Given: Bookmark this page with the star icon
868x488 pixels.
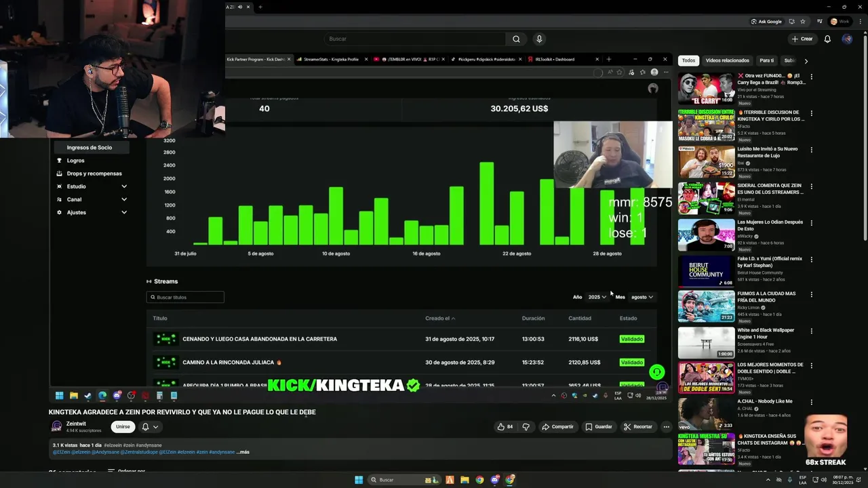Looking at the screenshot, I should coord(803,21).
